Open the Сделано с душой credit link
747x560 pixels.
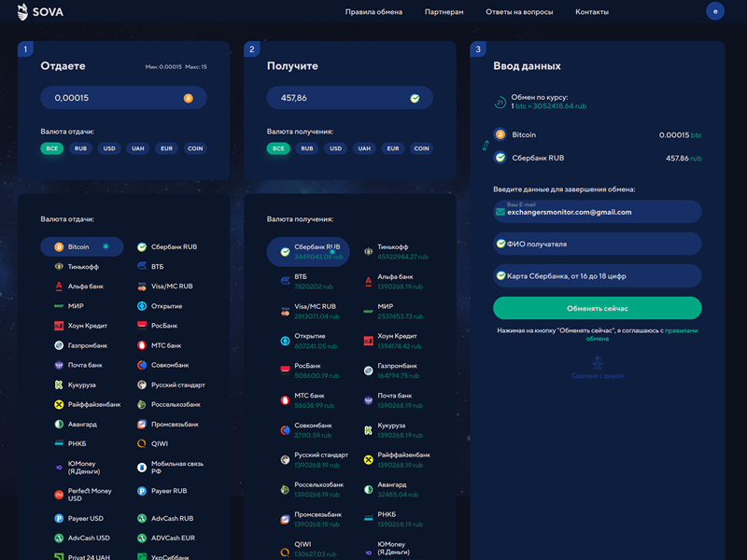(x=597, y=369)
